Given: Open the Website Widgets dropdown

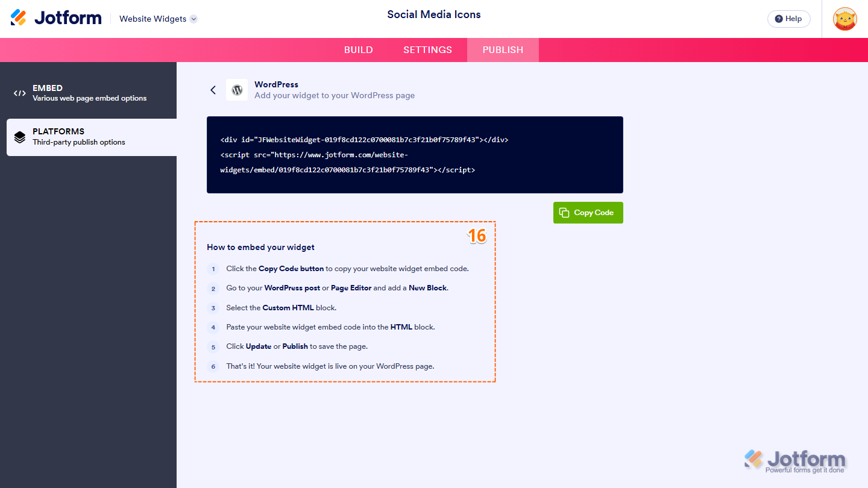Looking at the screenshot, I should pos(158,19).
